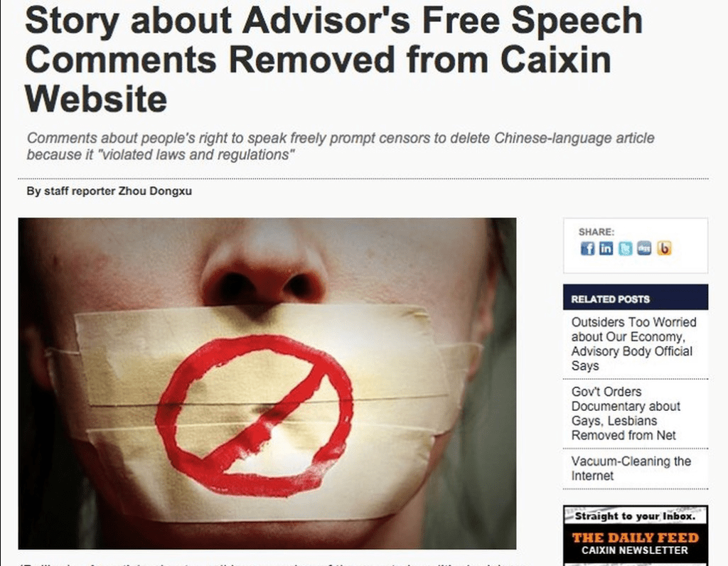Click the RELATED POSTS header bar

(635, 297)
